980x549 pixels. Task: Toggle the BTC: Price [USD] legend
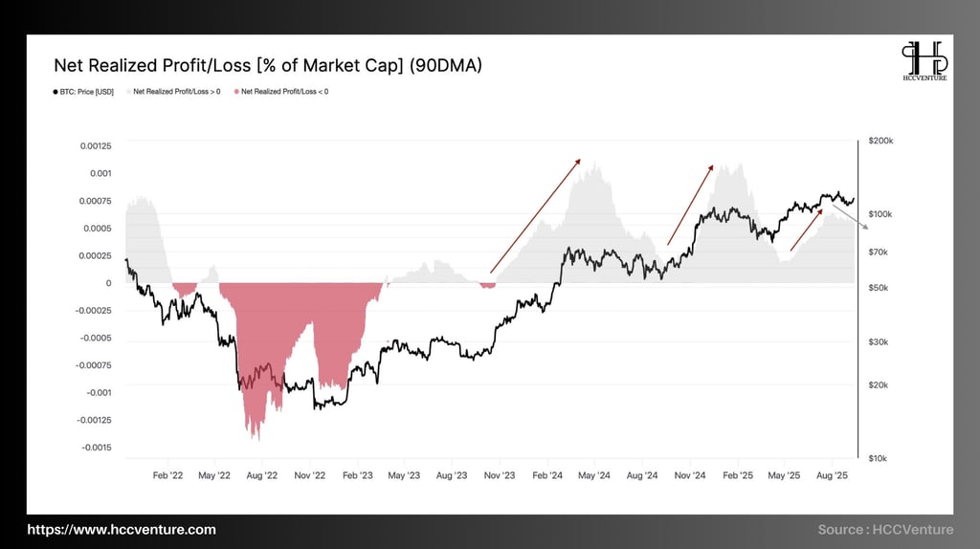(x=84, y=92)
